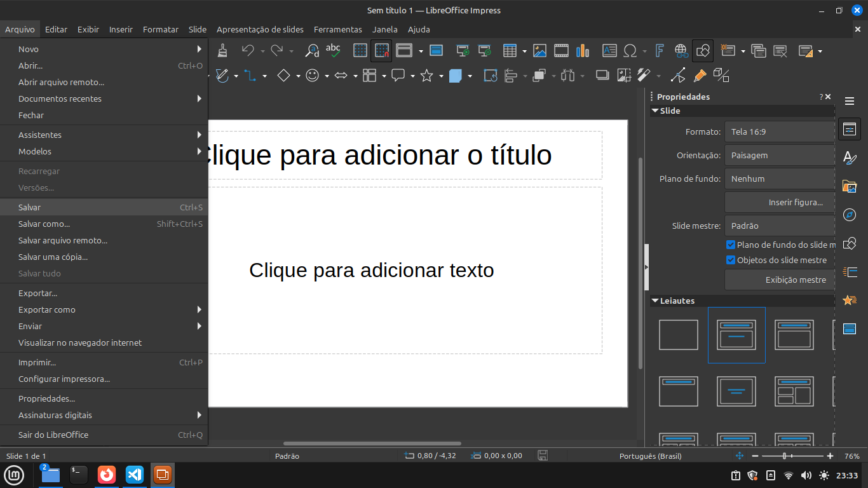This screenshot has width=868, height=488.
Task: Click the Clone Formatting paintbrush icon
Action: coord(222,50)
